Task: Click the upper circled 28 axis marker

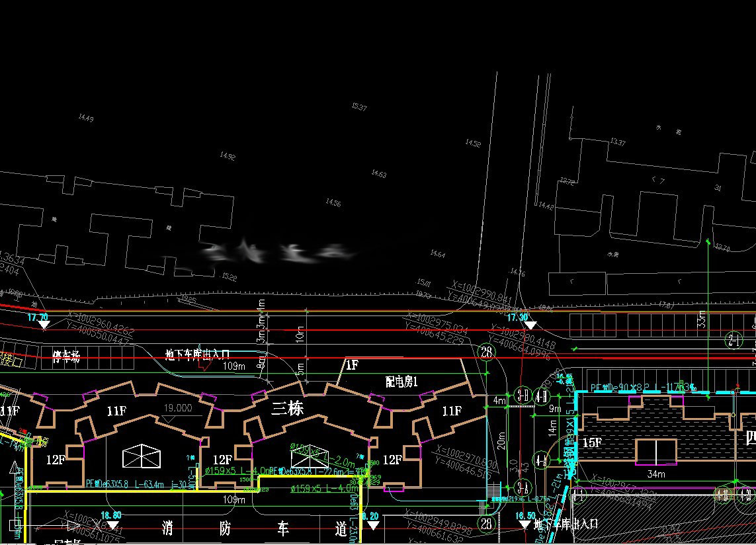Action: (x=487, y=352)
